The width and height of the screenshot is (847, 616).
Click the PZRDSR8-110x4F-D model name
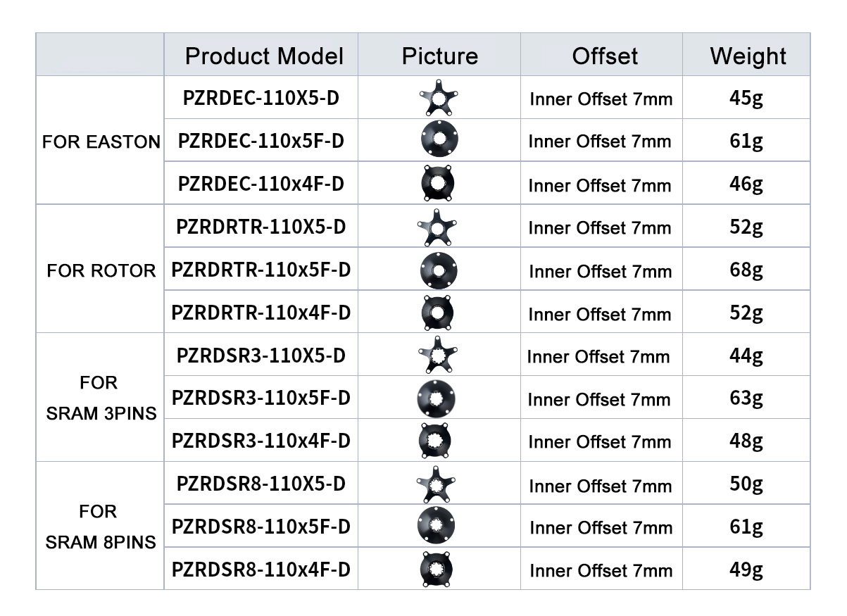pos(261,569)
